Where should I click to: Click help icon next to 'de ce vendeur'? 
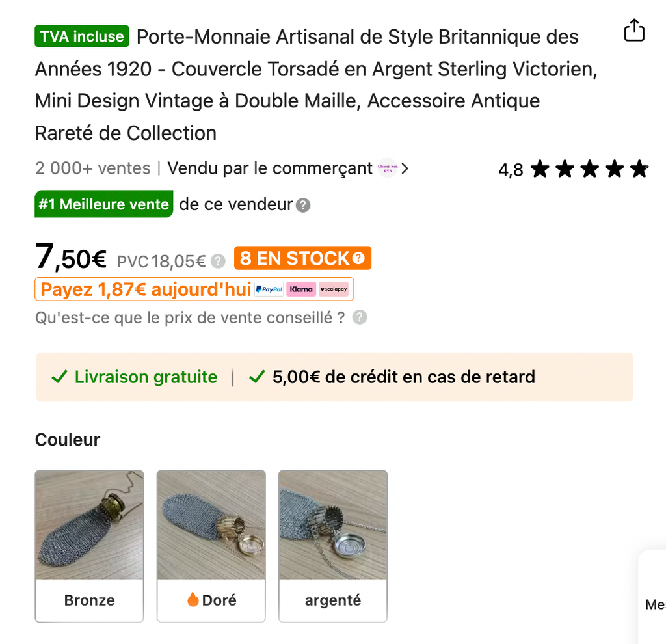[303, 206]
